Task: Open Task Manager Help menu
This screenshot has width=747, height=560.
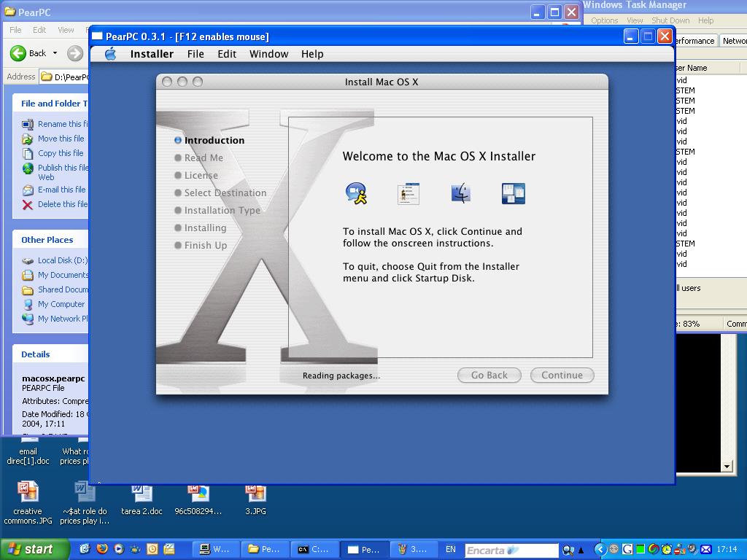Action: 705,20
